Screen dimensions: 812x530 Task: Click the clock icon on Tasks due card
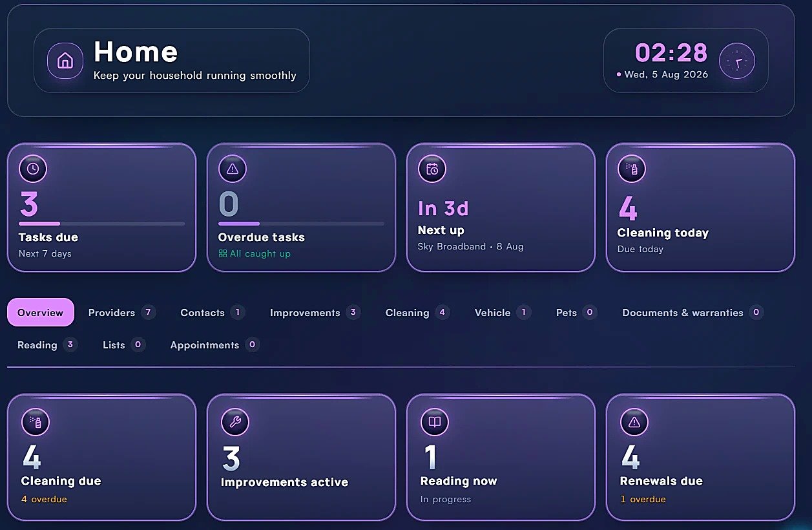click(33, 169)
